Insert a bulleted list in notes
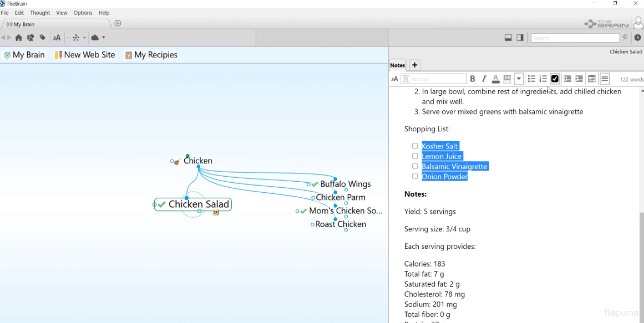The image size is (644, 323). coord(531,79)
